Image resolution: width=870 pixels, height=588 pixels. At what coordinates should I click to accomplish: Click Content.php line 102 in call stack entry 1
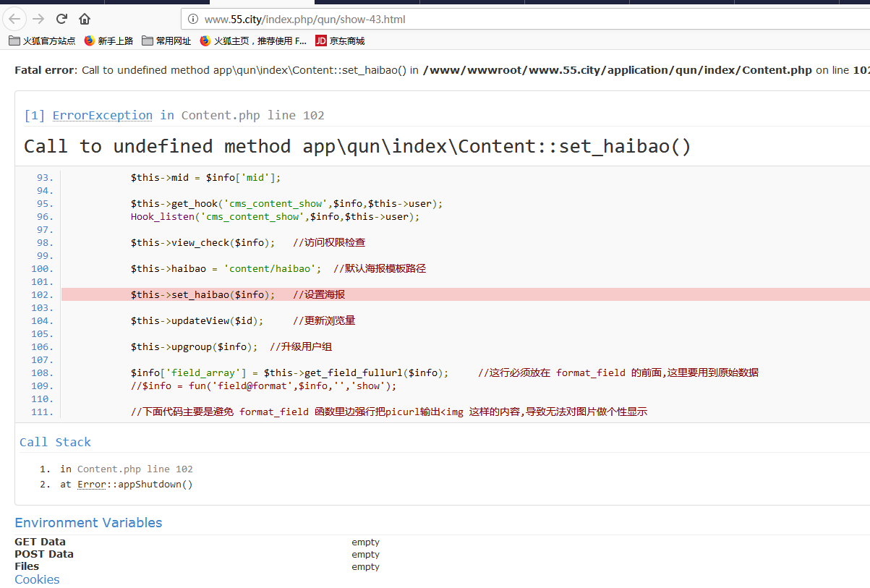point(135,469)
